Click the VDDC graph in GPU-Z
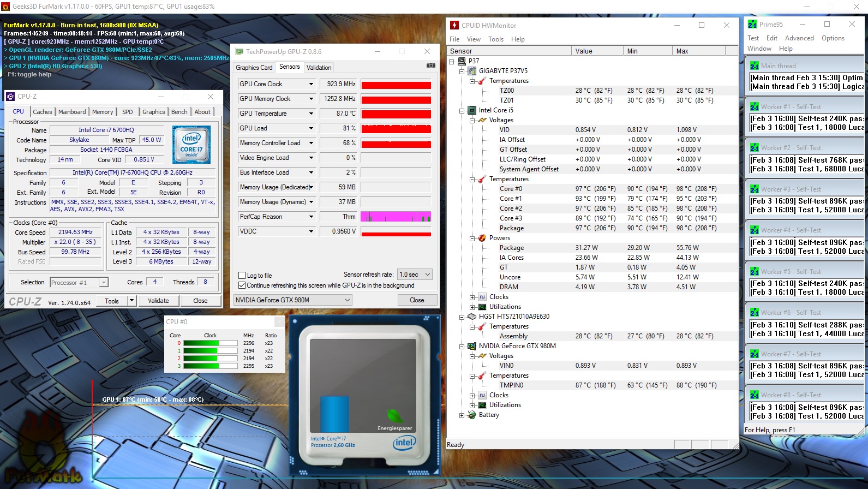This screenshot has height=489, width=868. coord(396,231)
